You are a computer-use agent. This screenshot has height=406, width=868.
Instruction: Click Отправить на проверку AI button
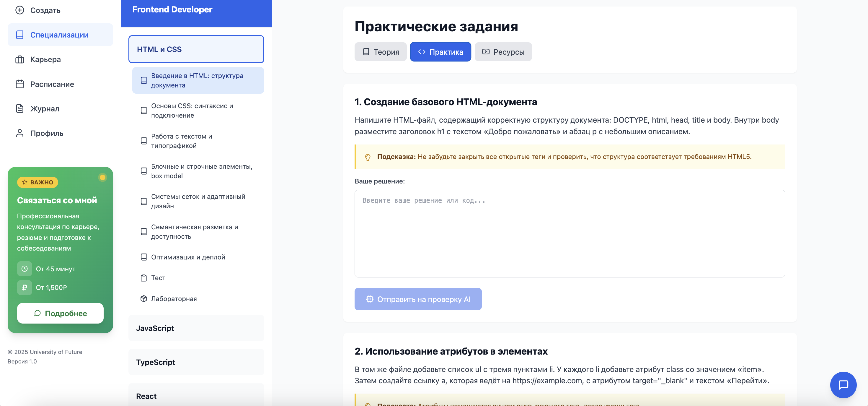pyautogui.click(x=418, y=299)
